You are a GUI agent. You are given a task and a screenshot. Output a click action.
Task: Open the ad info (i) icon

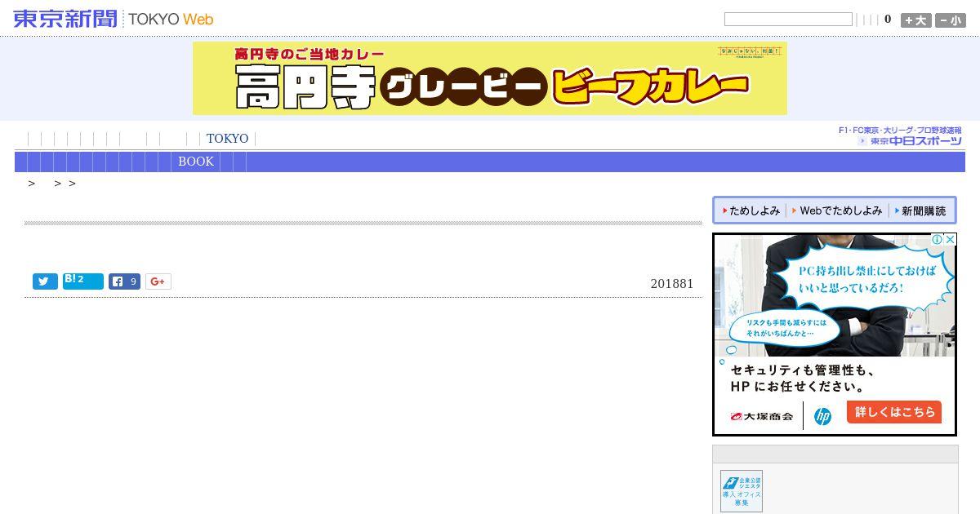point(938,240)
